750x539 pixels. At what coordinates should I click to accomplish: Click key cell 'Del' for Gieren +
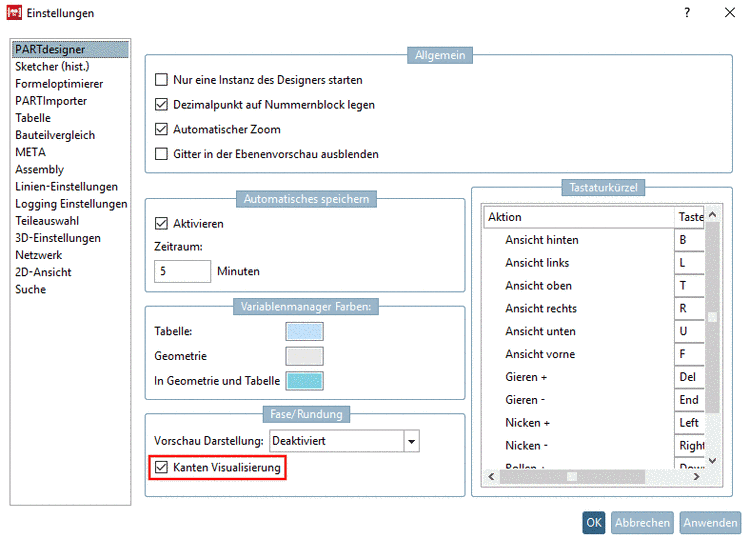(689, 377)
